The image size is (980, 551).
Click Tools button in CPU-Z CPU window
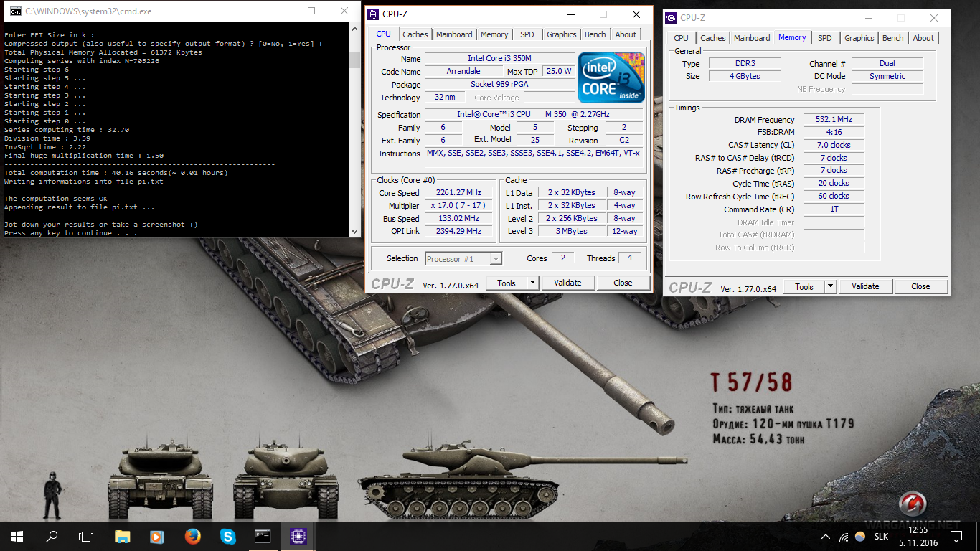pyautogui.click(x=507, y=283)
